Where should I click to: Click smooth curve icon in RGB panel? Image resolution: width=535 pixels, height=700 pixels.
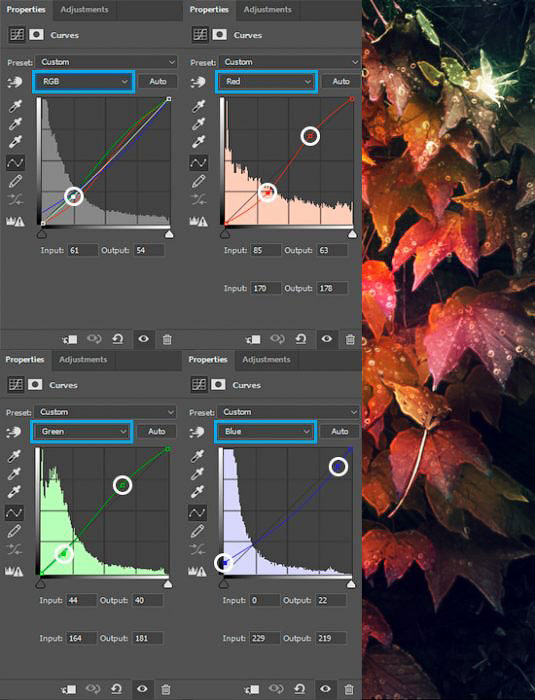pyautogui.click(x=15, y=200)
